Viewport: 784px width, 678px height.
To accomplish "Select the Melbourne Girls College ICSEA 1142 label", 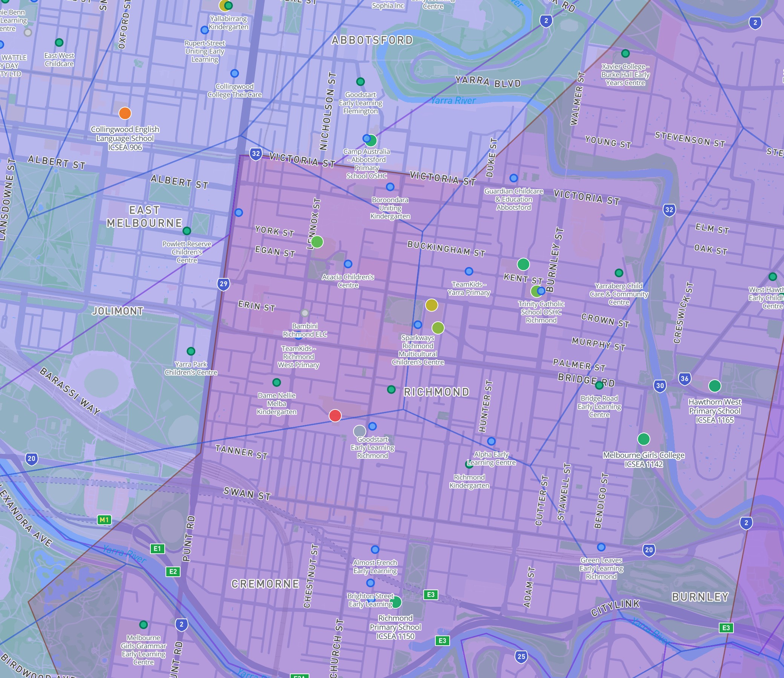I will pyautogui.click(x=643, y=459).
